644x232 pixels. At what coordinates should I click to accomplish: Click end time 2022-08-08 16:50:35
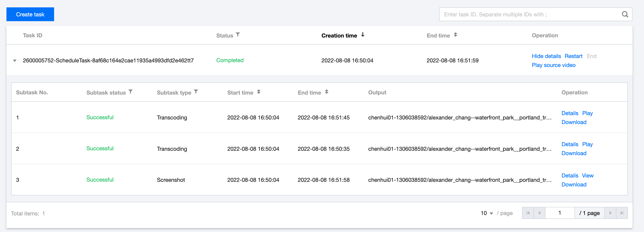tap(324, 149)
